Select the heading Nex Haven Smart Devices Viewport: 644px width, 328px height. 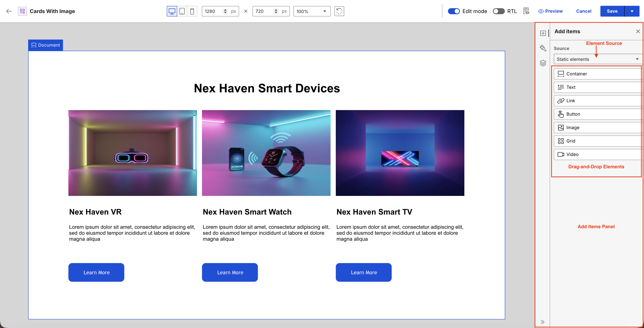pyautogui.click(x=267, y=88)
